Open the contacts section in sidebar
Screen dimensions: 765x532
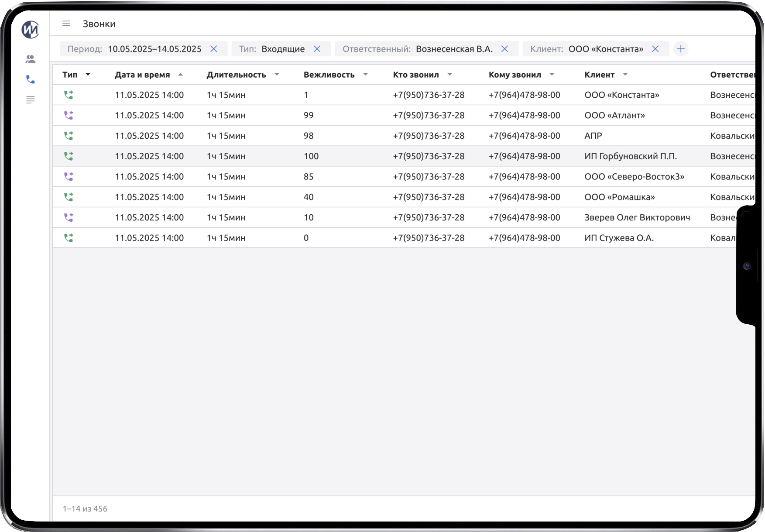(x=31, y=59)
